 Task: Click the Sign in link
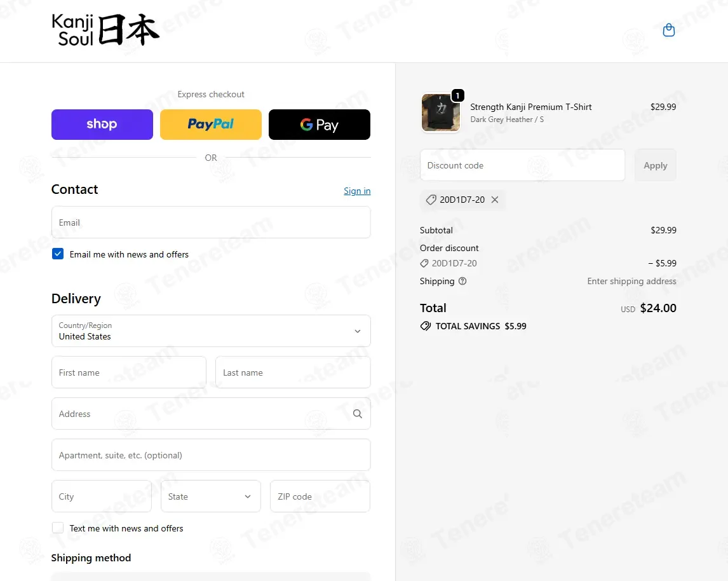click(x=357, y=191)
